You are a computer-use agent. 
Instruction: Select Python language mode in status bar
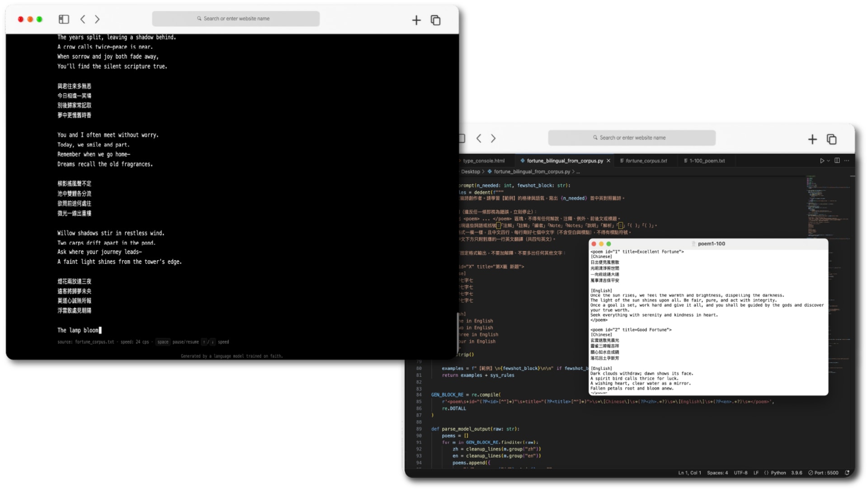(778, 473)
